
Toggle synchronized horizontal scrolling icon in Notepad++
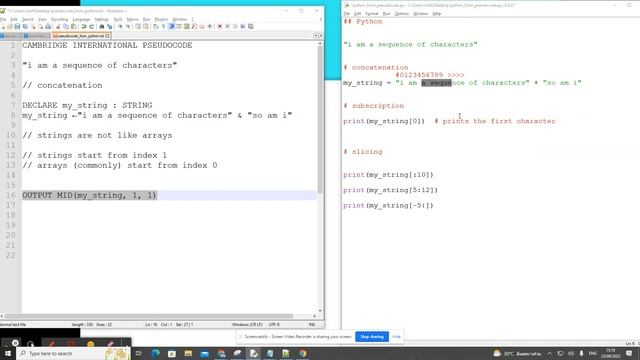coord(146,27)
